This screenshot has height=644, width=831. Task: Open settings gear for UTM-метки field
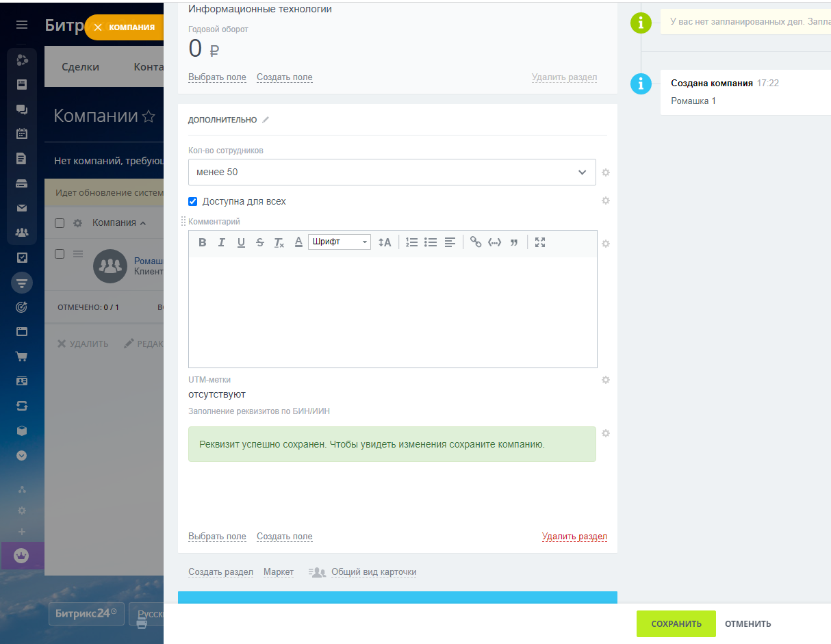tap(606, 380)
